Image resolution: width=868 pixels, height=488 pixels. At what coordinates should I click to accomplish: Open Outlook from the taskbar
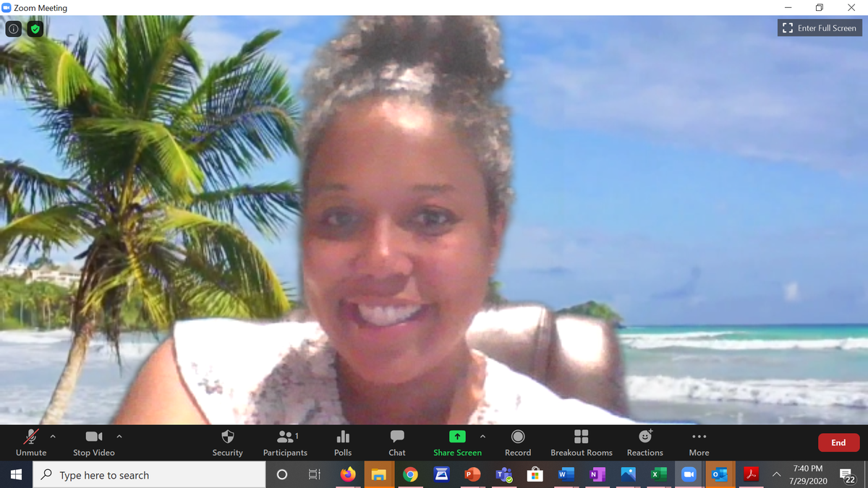[720, 475]
